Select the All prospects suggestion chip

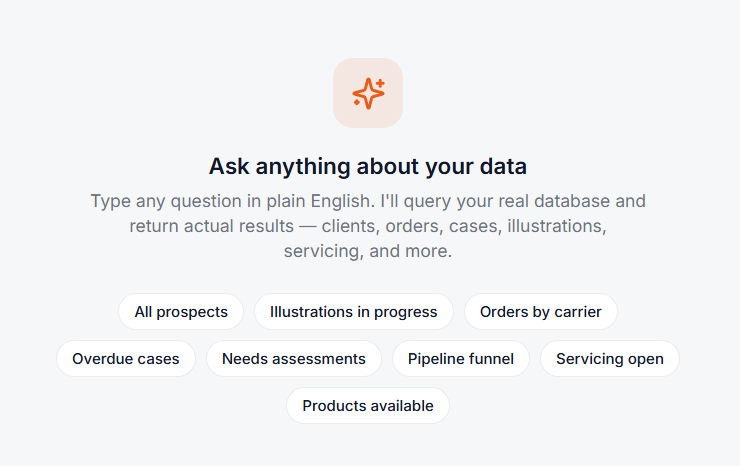tap(181, 312)
